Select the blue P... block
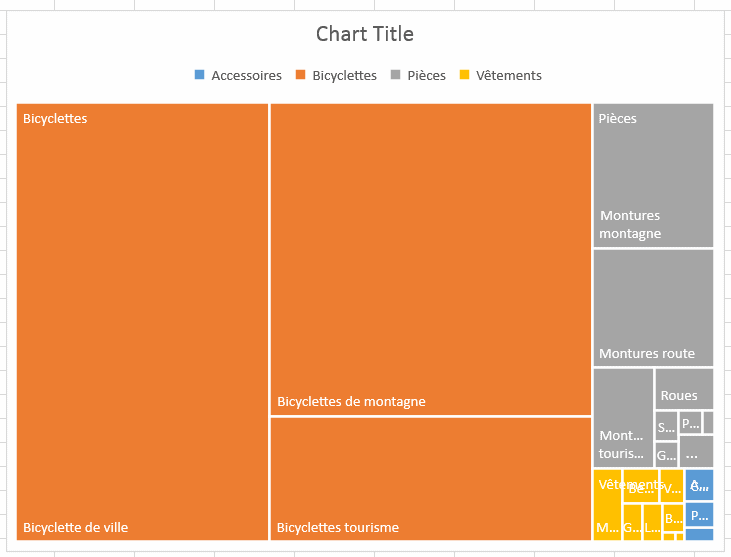Image resolution: width=731 pixels, height=557 pixels. 699,514
